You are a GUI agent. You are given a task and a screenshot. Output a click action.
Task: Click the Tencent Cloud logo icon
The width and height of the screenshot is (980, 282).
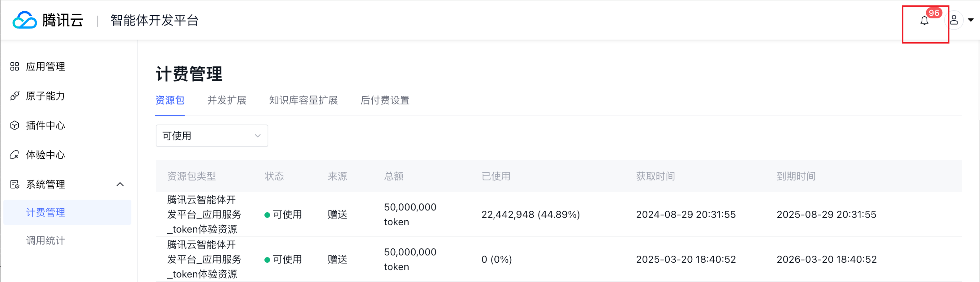coord(24,20)
